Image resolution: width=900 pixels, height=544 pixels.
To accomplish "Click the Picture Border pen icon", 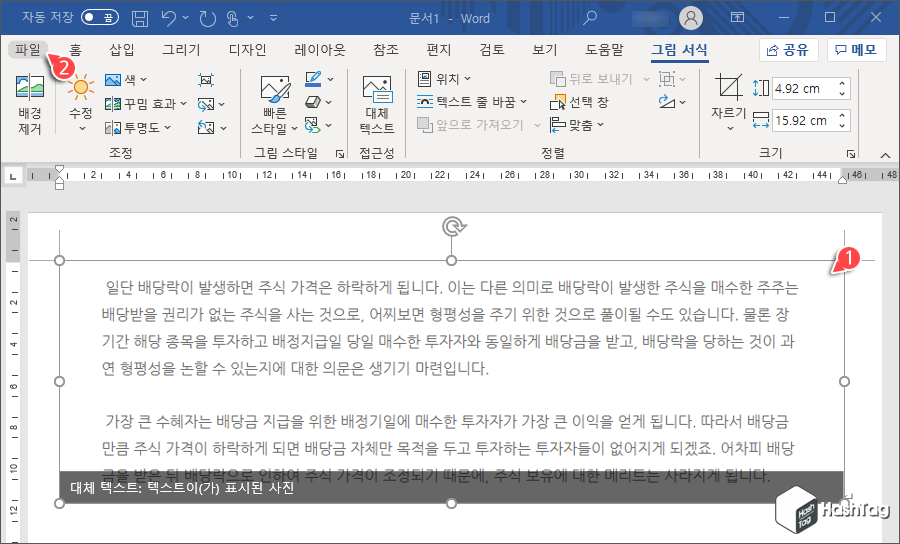I will tap(313, 79).
